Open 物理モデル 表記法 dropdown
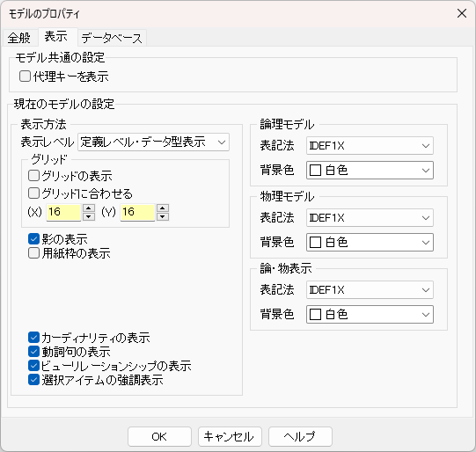 (370, 218)
